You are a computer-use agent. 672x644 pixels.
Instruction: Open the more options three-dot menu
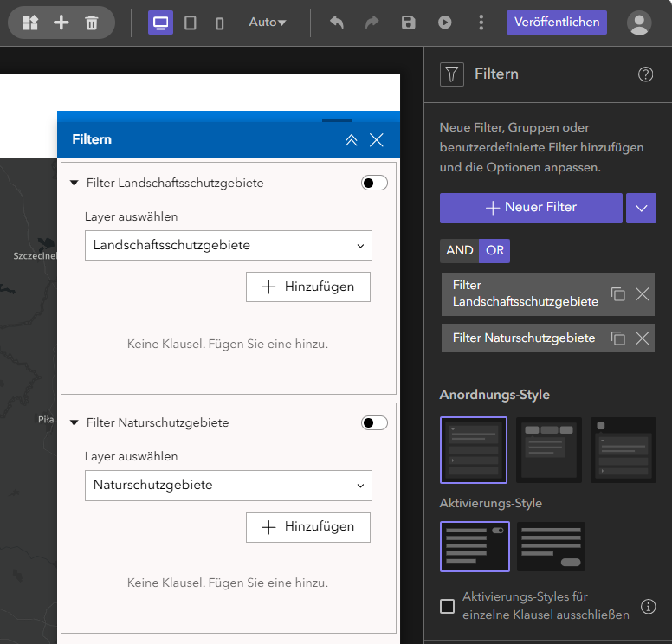click(x=481, y=23)
